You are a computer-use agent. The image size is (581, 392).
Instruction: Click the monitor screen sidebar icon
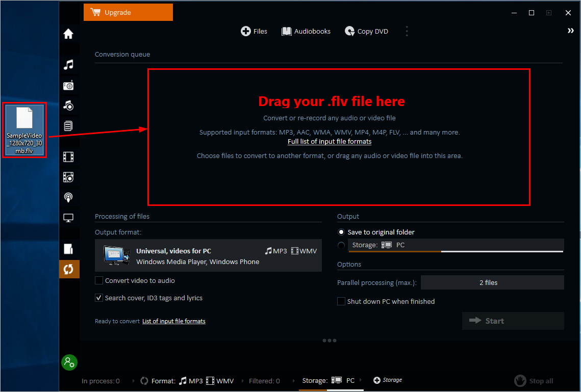point(68,218)
